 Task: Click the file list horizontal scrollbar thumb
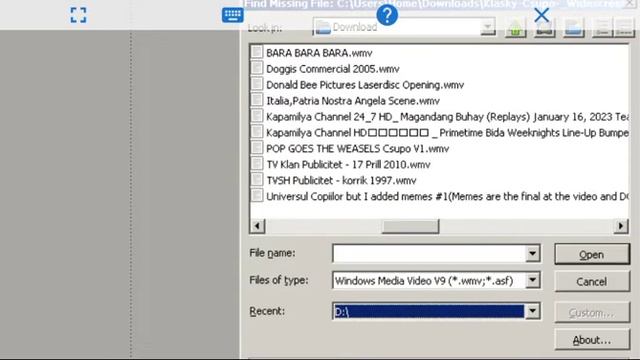coord(410,226)
